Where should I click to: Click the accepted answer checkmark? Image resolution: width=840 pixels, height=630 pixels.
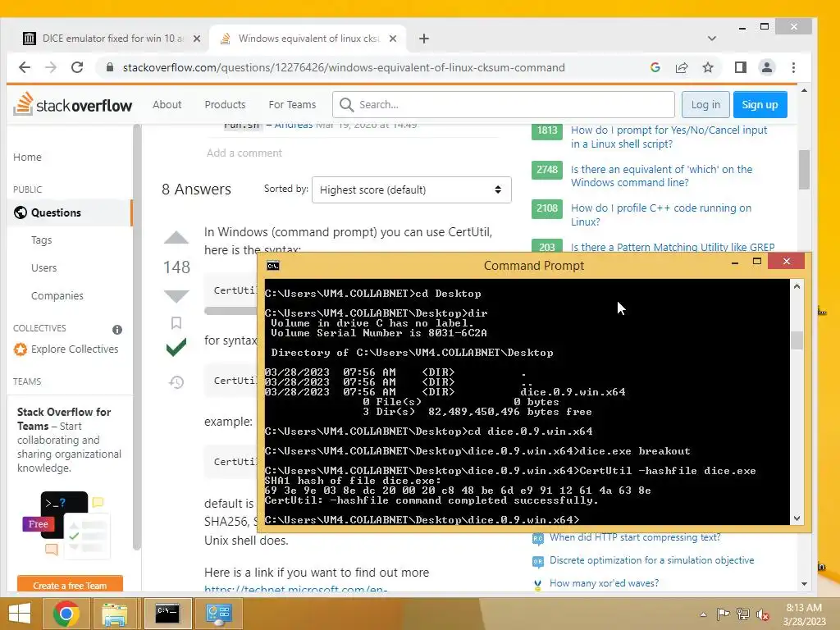176,347
